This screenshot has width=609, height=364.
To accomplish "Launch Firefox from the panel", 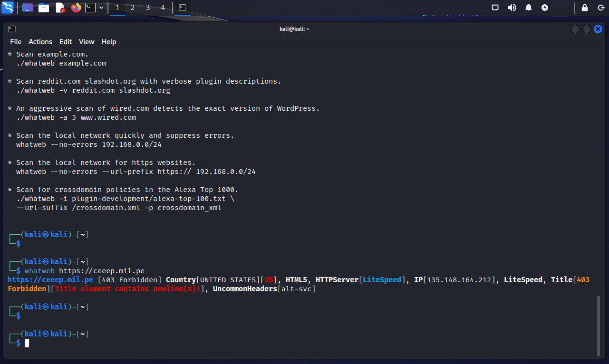I will click(x=76, y=8).
